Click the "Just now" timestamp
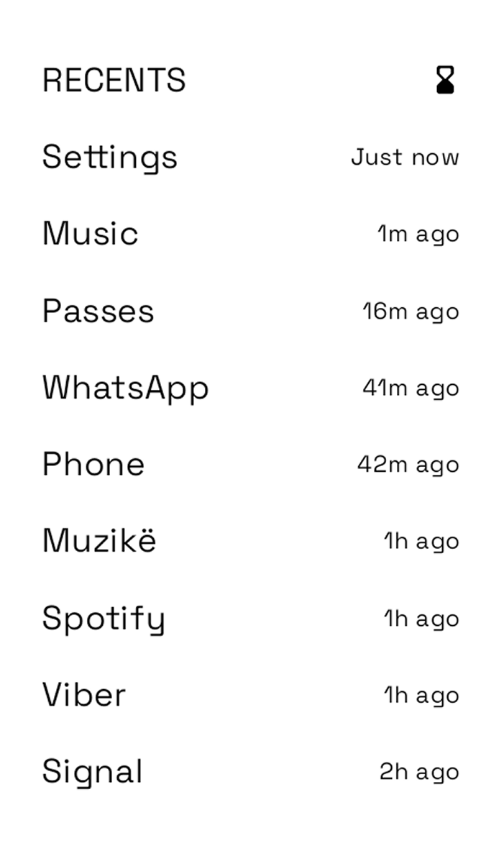Viewport: 504px width, 851px height. (405, 157)
